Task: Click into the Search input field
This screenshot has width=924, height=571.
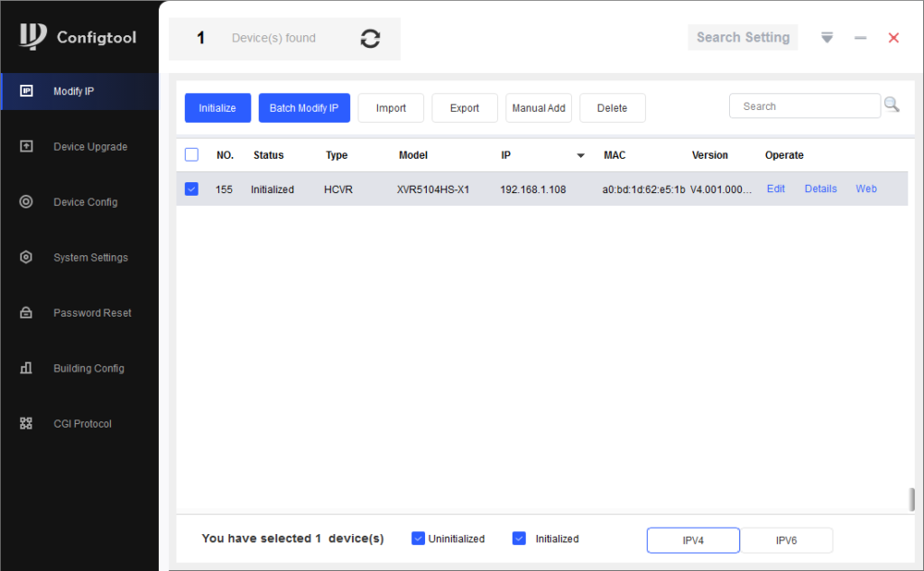Action: 804,106
